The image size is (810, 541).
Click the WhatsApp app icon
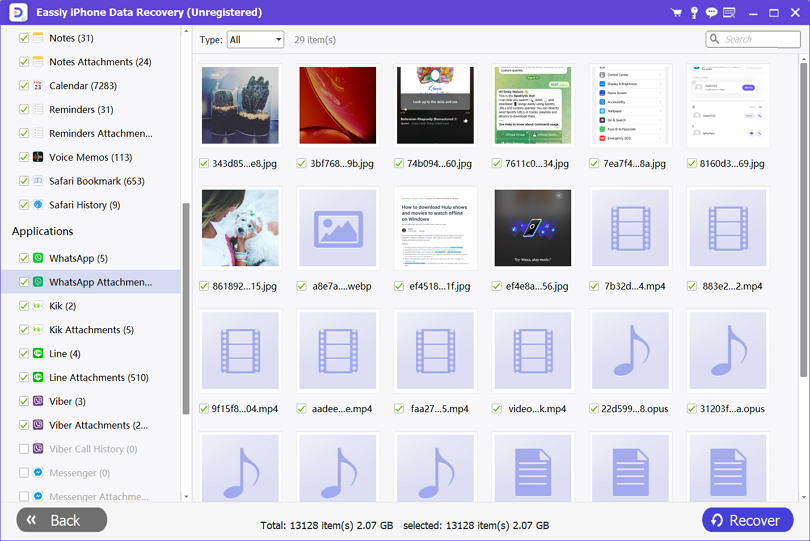[x=38, y=257]
